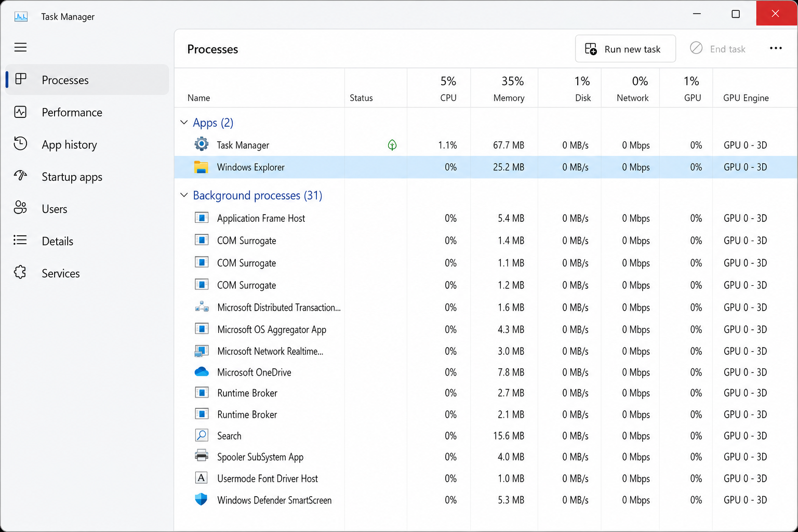Go to the Users page
The width and height of the screenshot is (798, 532).
pyautogui.click(x=87, y=209)
